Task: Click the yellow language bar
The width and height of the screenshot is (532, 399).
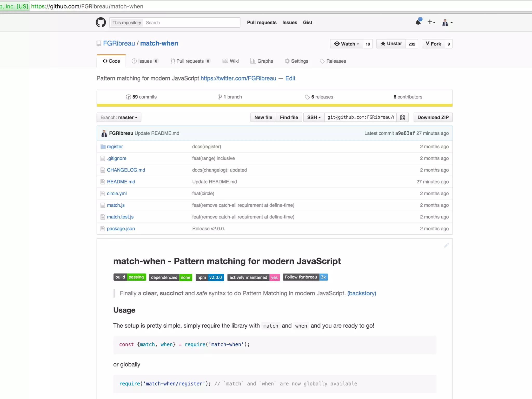Action: [x=274, y=105]
